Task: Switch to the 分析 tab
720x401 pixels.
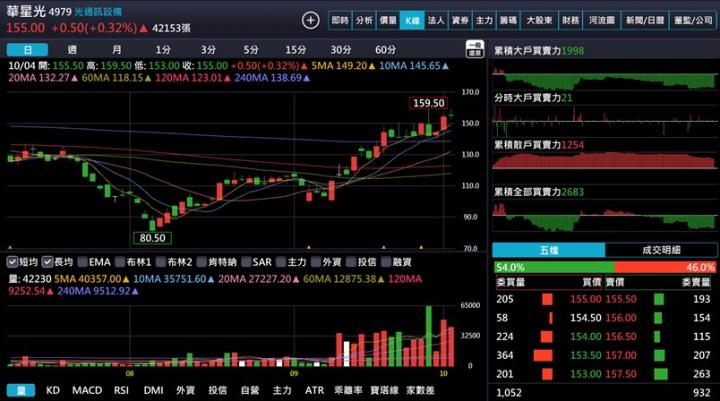Action: pos(364,20)
